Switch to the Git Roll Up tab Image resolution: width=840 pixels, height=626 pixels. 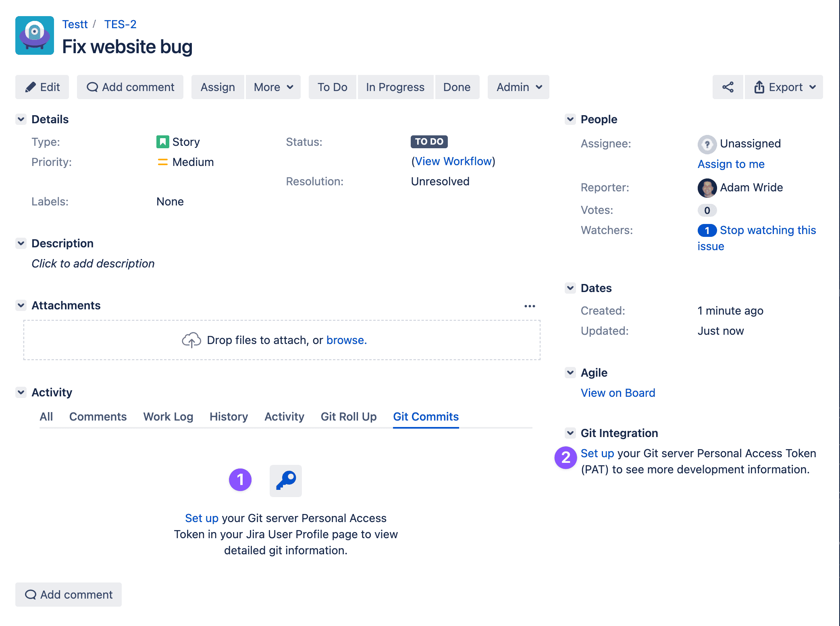click(348, 417)
